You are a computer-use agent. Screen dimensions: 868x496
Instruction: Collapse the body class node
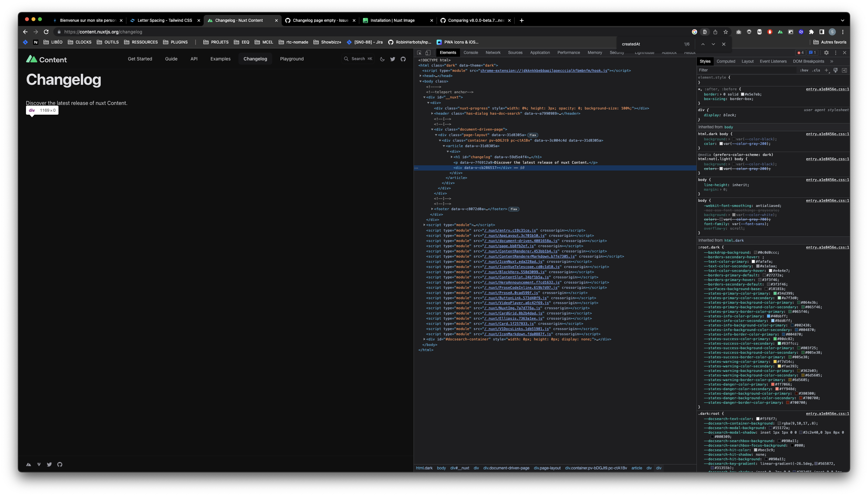coord(421,81)
